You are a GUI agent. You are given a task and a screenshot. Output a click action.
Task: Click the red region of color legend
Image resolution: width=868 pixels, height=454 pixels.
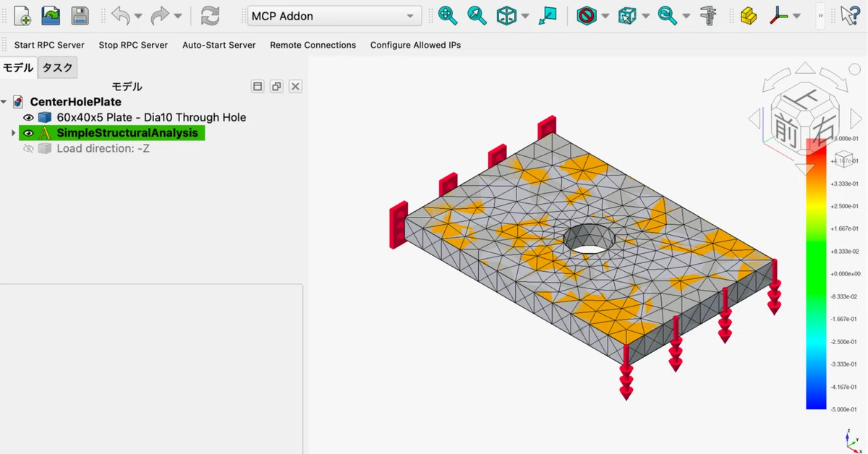(x=816, y=154)
